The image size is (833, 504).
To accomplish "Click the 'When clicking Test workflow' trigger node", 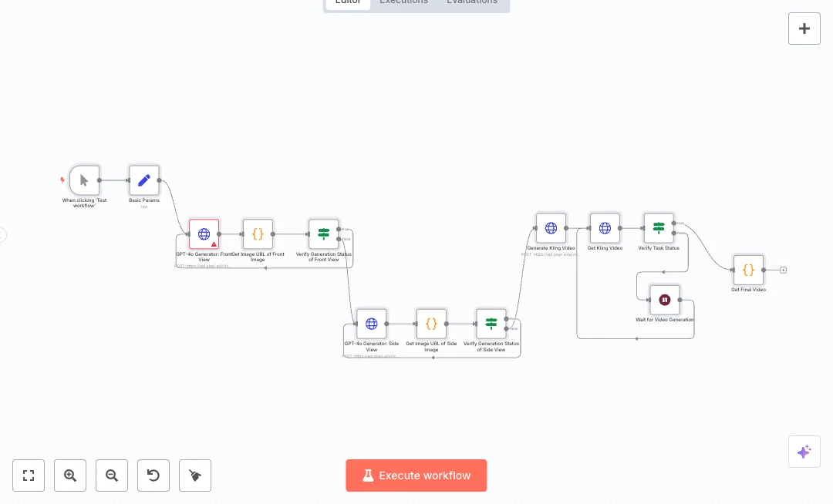I will [85, 180].
